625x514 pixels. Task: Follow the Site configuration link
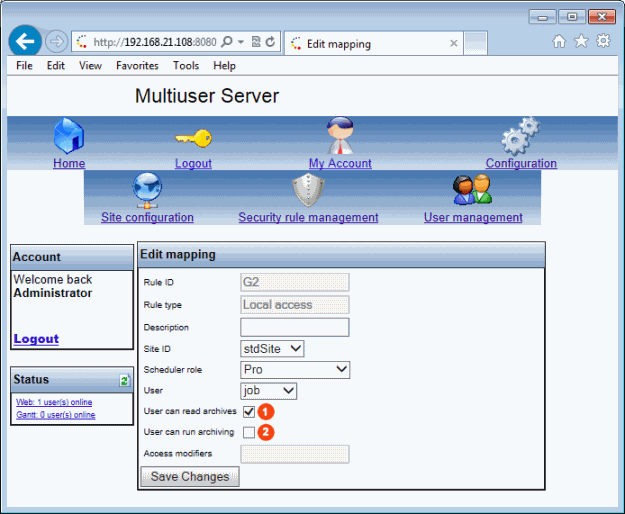coord(147,218)
